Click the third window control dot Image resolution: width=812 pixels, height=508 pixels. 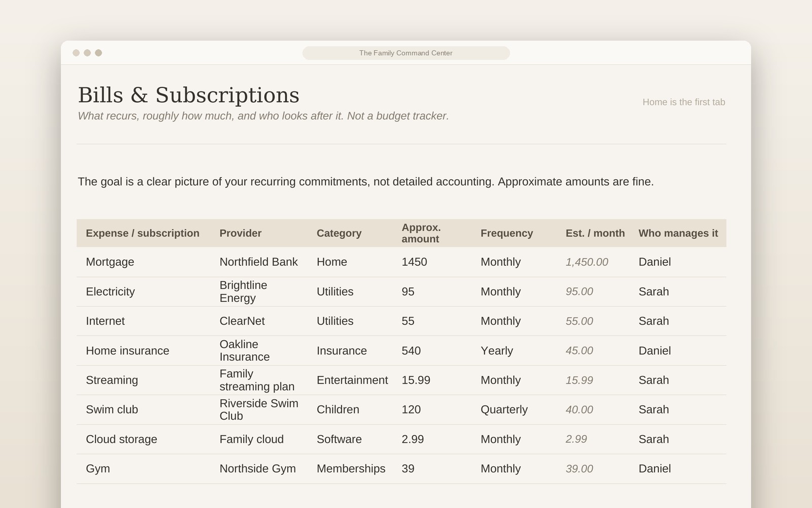(x=98, y=53)
